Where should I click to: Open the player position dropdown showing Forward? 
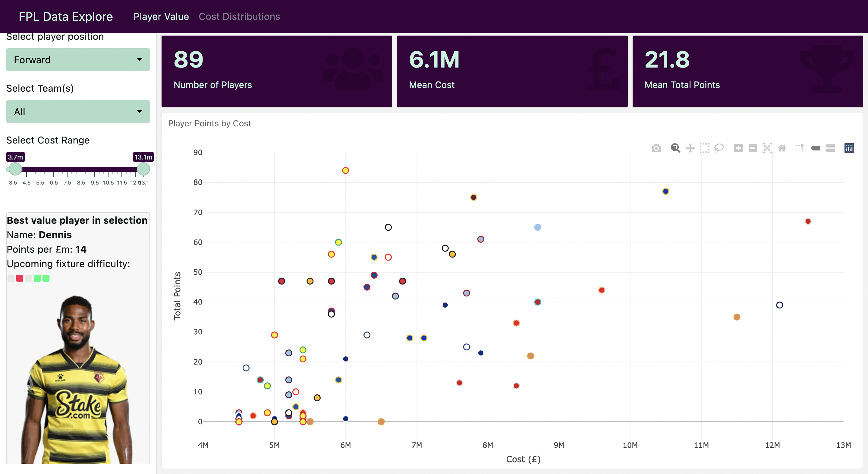tap(77, 60)
